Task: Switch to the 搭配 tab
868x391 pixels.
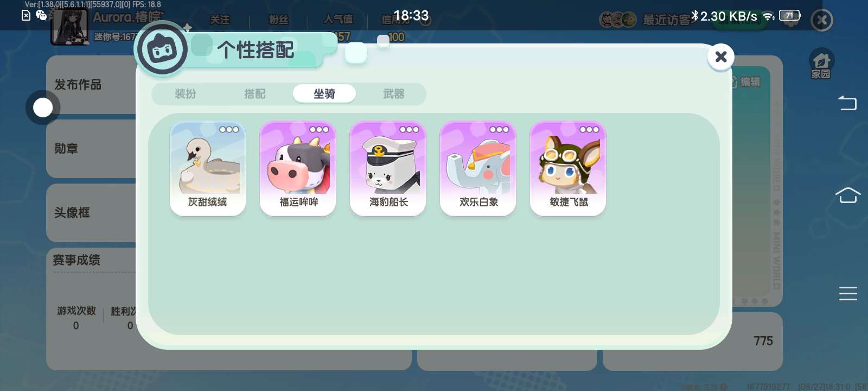Action: click(x=255, y=93)
